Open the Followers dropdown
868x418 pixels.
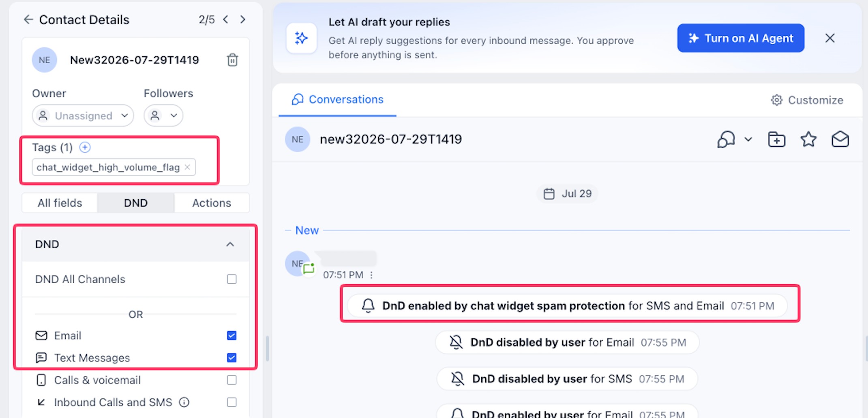tap(163, 116)
